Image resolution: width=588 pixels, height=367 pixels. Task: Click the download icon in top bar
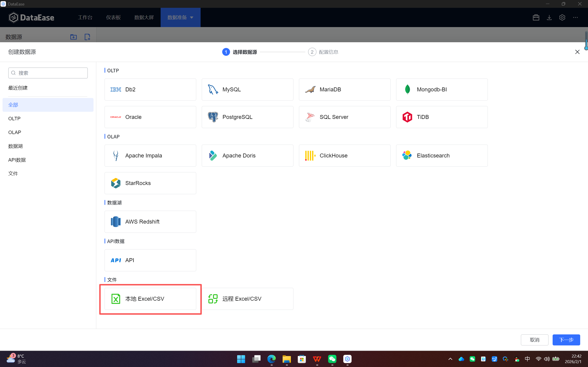(549, 17)
